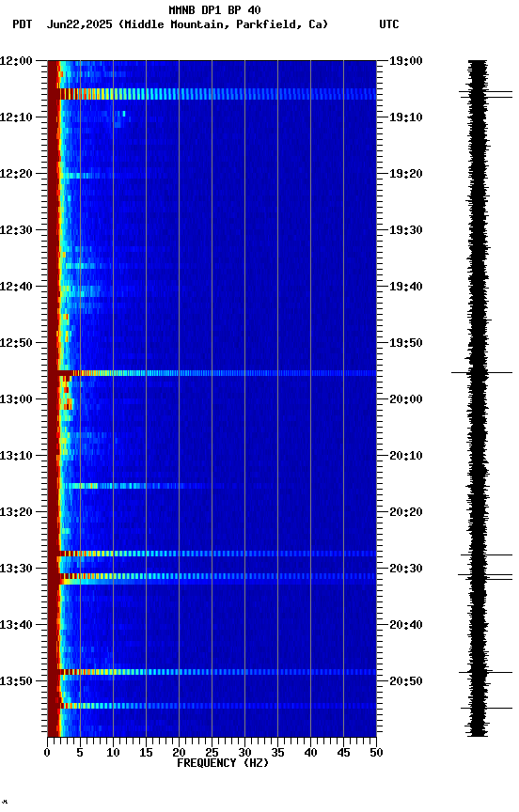Click the 19:10 UTC time label
Viewport: 519px width, 812px height.
(406, 117)
